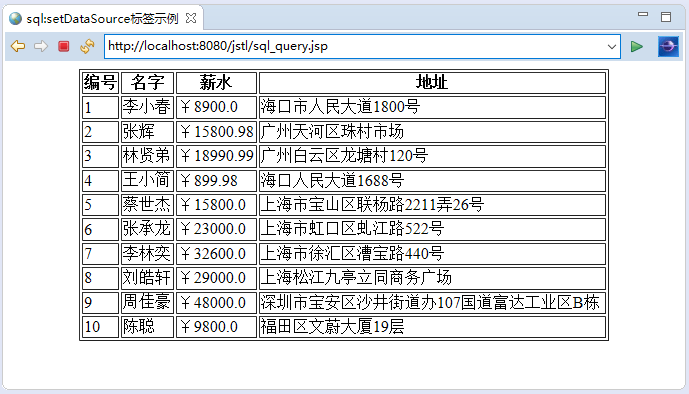
Task: Click the URL address input field
Action: tap(356, 47)
